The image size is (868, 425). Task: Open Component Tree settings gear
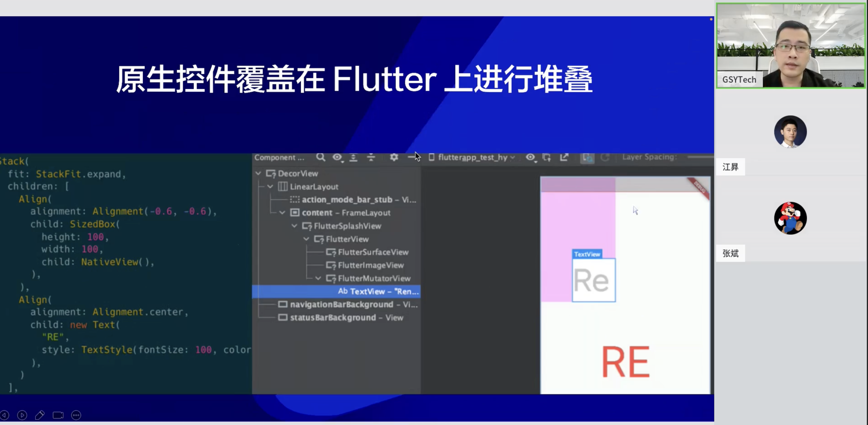pyautogui.click(x=394, y=157)
